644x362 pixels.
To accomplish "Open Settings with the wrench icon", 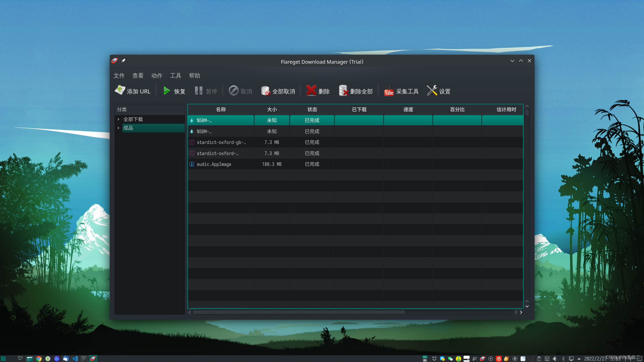I will [432, 91].
